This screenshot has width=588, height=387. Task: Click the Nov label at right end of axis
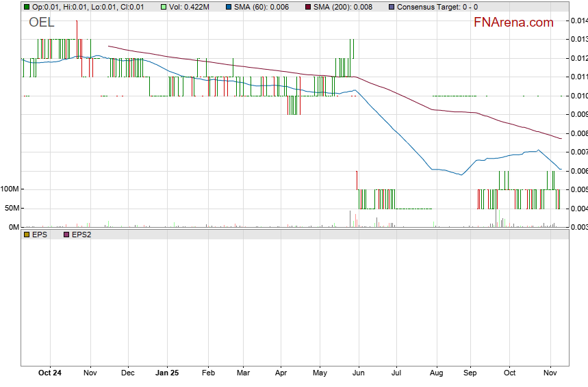pos(550,373)
